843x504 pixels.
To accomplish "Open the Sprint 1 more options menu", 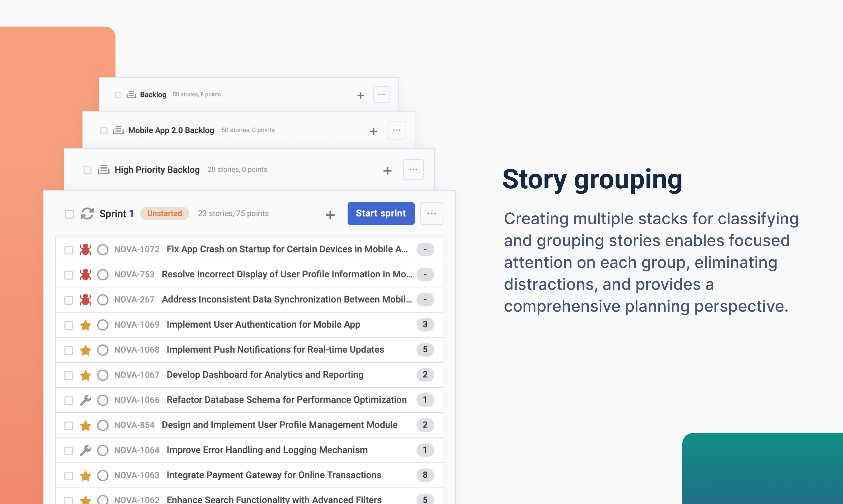I will click(x=432, y=214).
